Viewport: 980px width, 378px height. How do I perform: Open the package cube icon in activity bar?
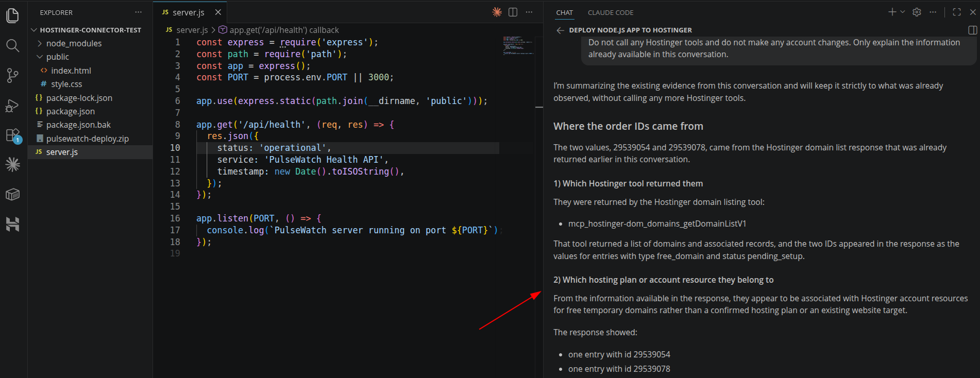pos(13,195)
